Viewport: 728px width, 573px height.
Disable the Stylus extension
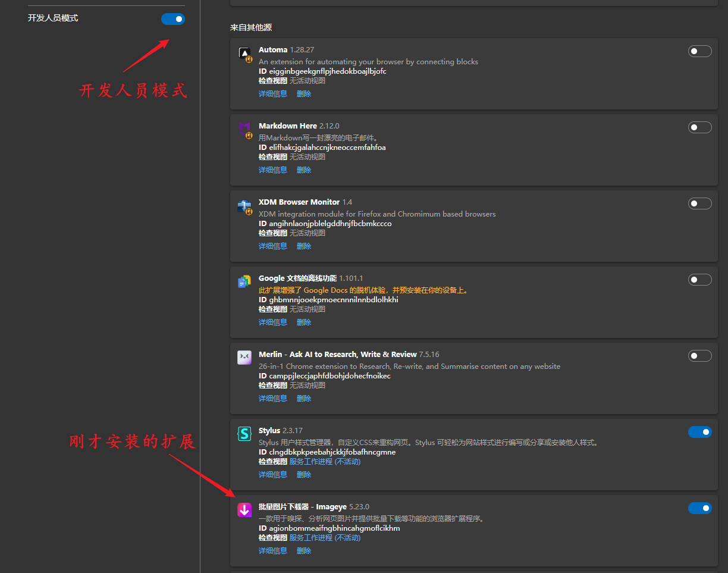pos(700,432)
